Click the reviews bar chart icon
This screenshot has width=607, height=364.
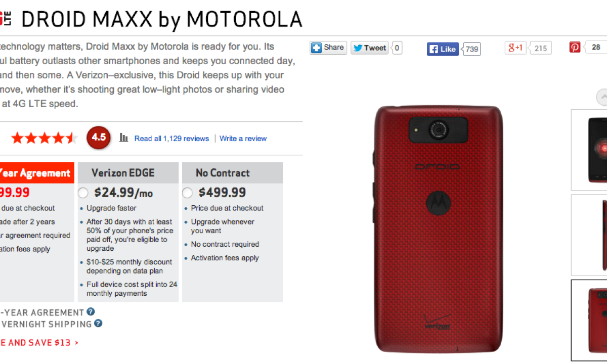click(123, 138)
